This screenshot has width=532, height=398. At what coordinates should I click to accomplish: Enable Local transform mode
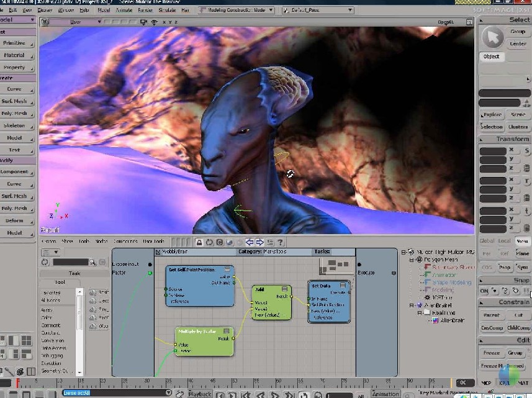pos(504,240)
